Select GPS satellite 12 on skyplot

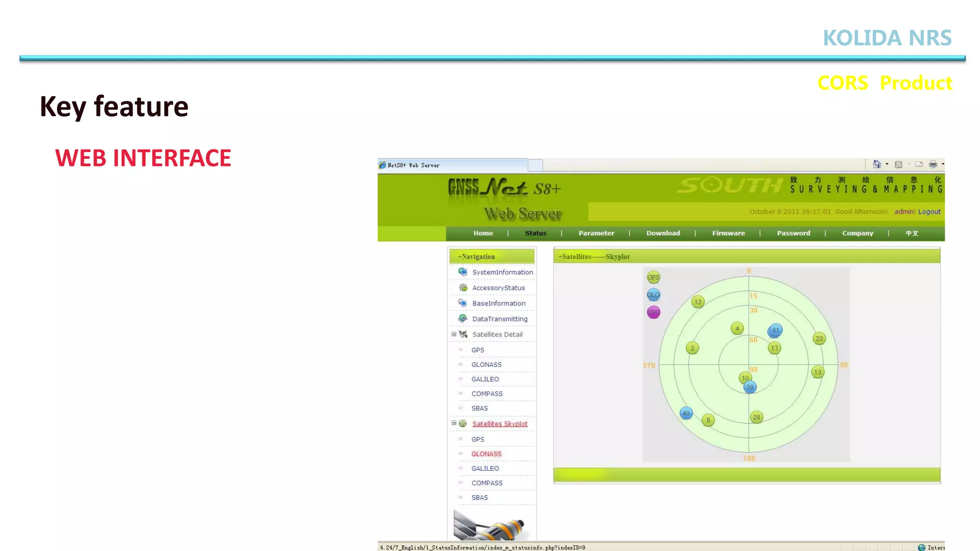698,302
